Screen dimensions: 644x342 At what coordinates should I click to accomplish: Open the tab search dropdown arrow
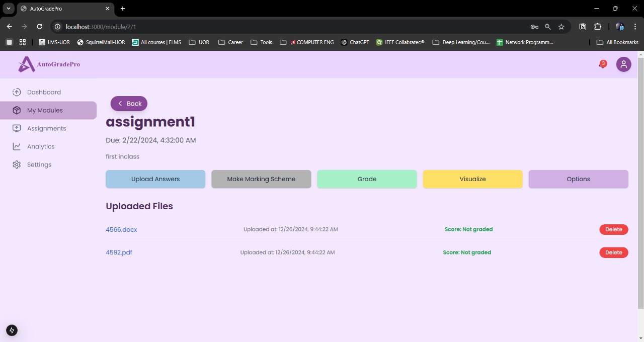click(x=9, y=9)
